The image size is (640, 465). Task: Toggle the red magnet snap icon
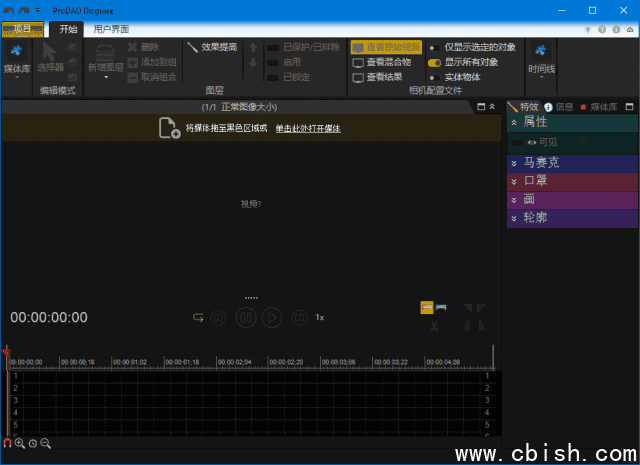[7, 443]
